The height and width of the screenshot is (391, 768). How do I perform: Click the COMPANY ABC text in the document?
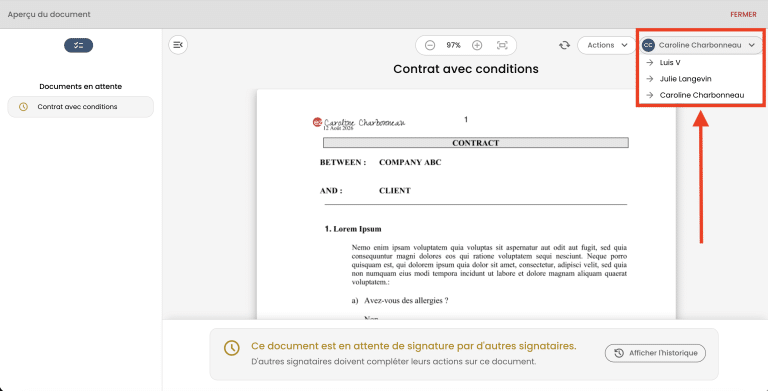click(x=410, y=162)
